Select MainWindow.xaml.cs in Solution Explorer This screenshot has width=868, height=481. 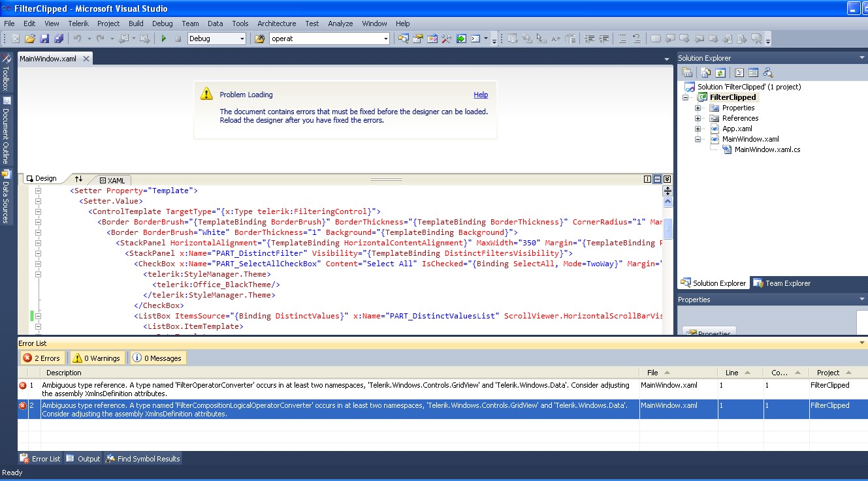point(767,149)
